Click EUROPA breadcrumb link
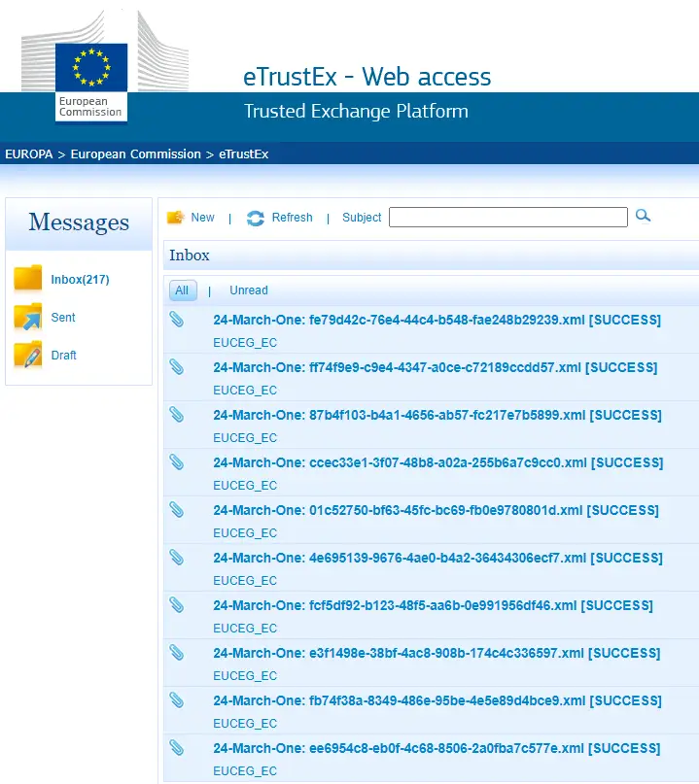Screen dimensions: 699x784 tap(29, 154)
